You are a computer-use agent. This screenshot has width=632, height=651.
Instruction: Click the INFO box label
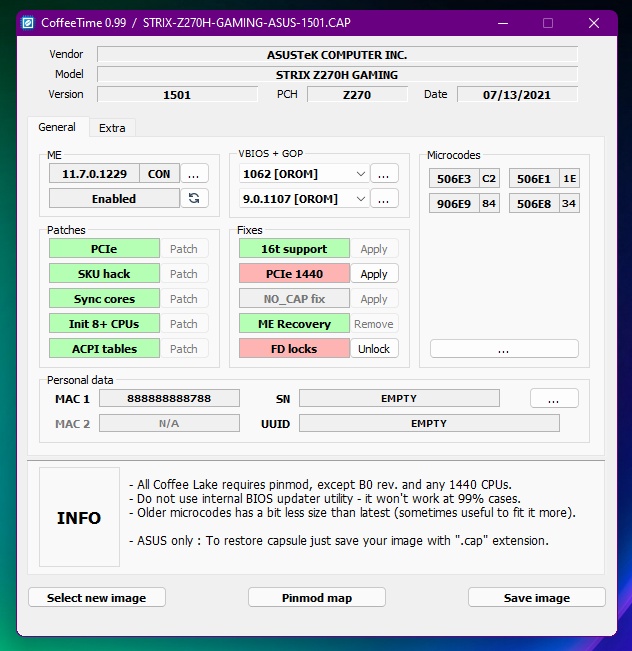click(x=79, y=517)
